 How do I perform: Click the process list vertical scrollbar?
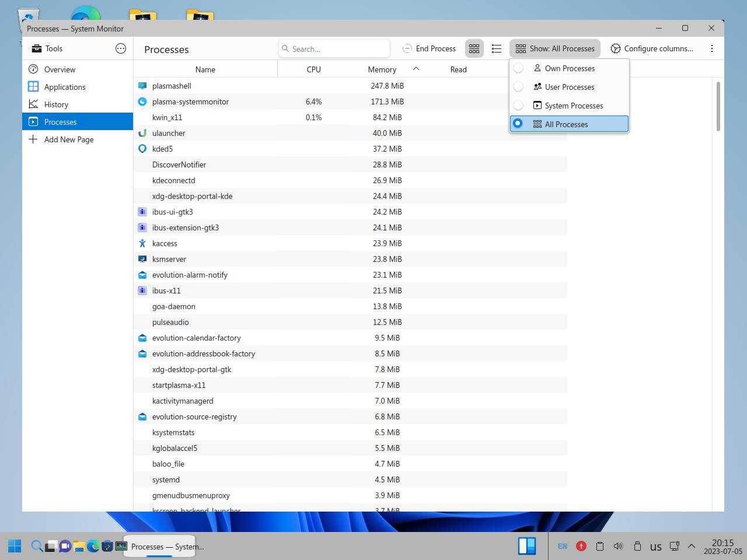click(718, 107)
